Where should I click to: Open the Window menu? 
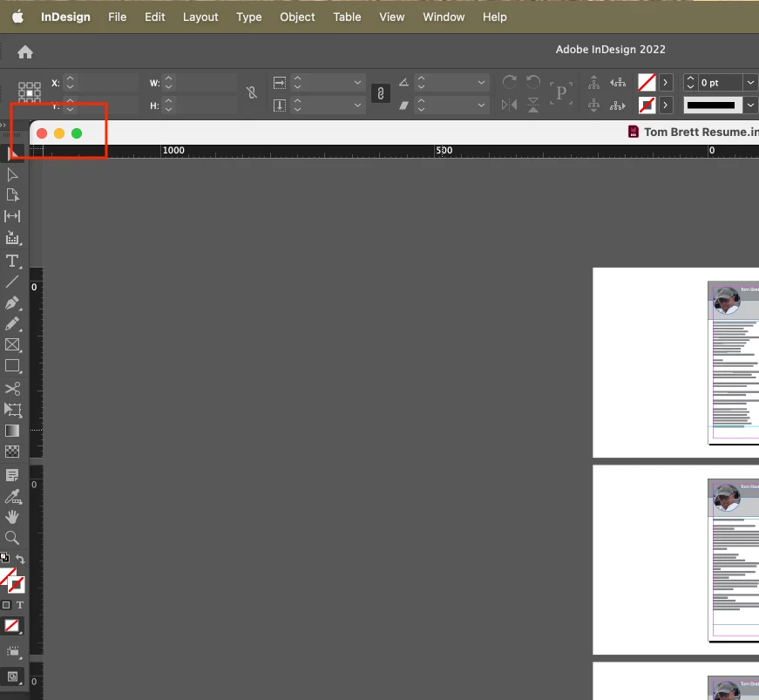pyautogui.click(x=444, y=17)
